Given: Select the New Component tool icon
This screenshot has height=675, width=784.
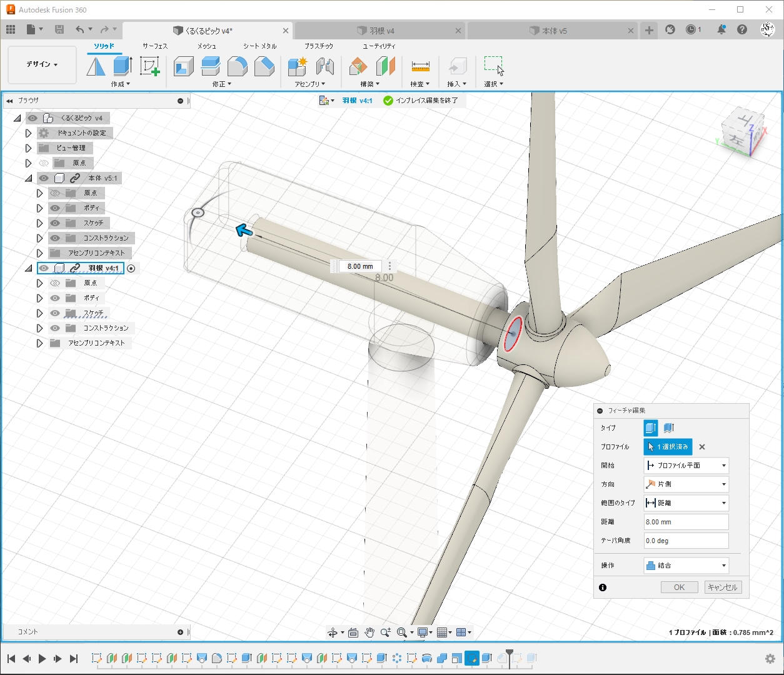Looking at the screenshot, I should click(x=298, y=66).
